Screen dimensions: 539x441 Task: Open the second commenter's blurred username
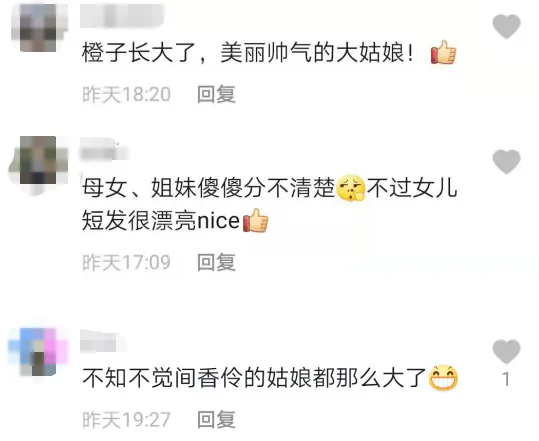pyautogui.click(x=104, y=150)
